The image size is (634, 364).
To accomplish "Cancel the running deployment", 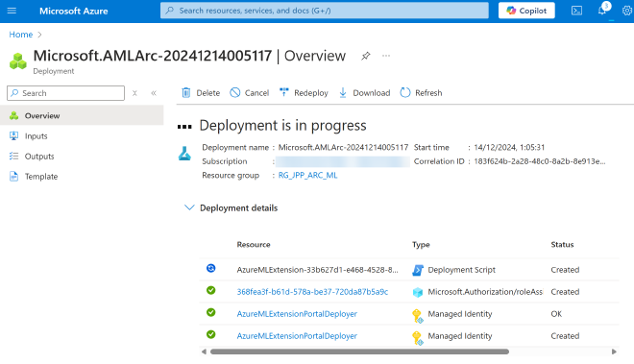I will (x=249, y=92).
